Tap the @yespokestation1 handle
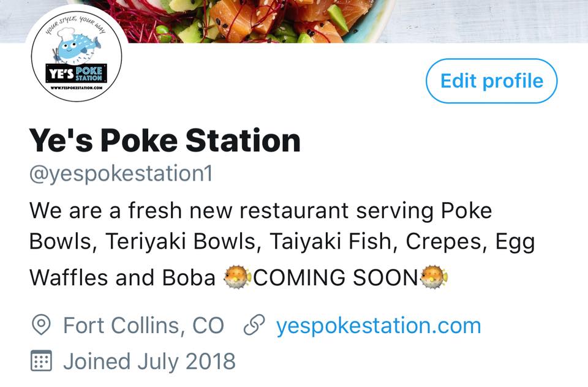 point(121,175)
